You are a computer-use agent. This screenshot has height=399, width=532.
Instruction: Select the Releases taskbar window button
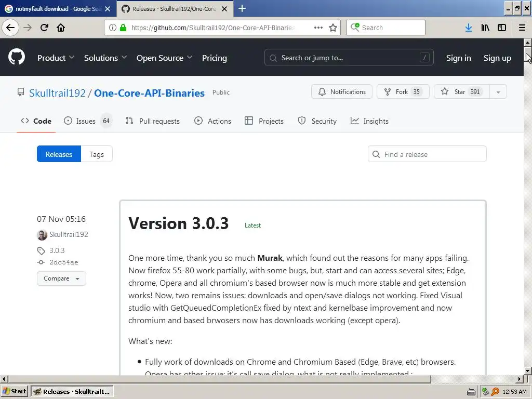(72, 391)
